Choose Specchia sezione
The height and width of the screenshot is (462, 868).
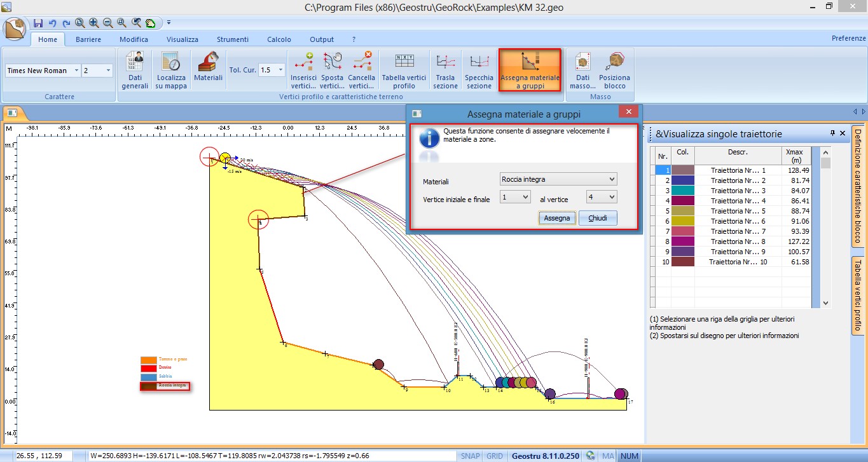(x=479, y=71)
